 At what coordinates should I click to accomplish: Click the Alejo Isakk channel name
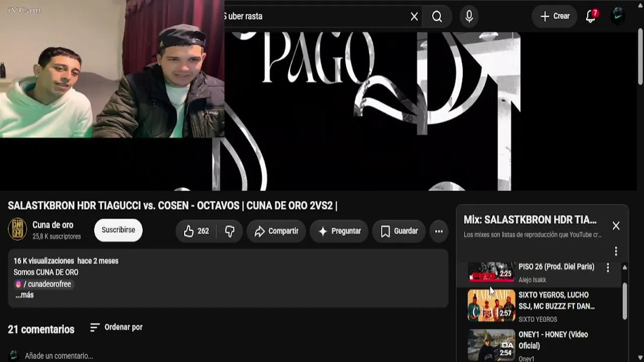click(x=532, y=280)
